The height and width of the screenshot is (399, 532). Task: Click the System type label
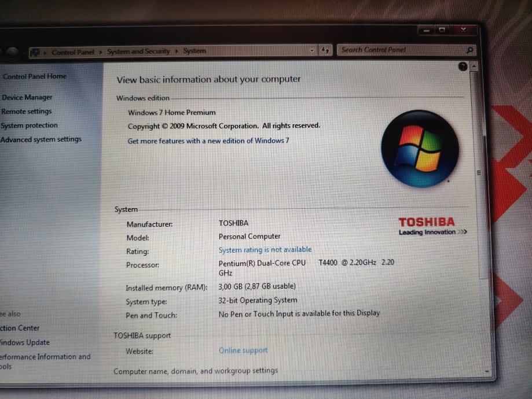146,302
